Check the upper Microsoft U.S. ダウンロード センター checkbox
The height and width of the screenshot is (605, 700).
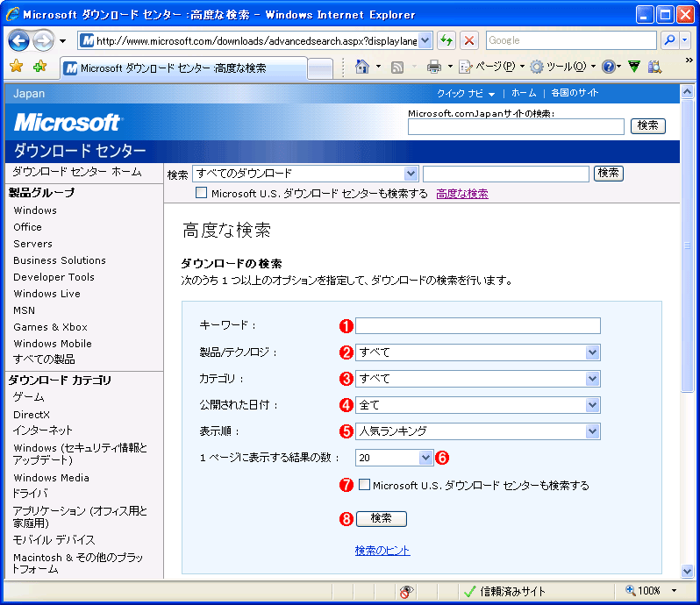[202, 193]
